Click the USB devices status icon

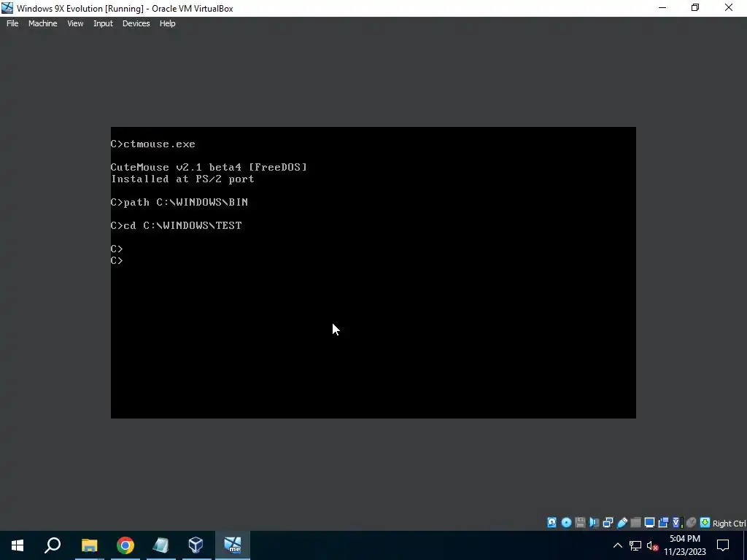click(x=622, y=523)
